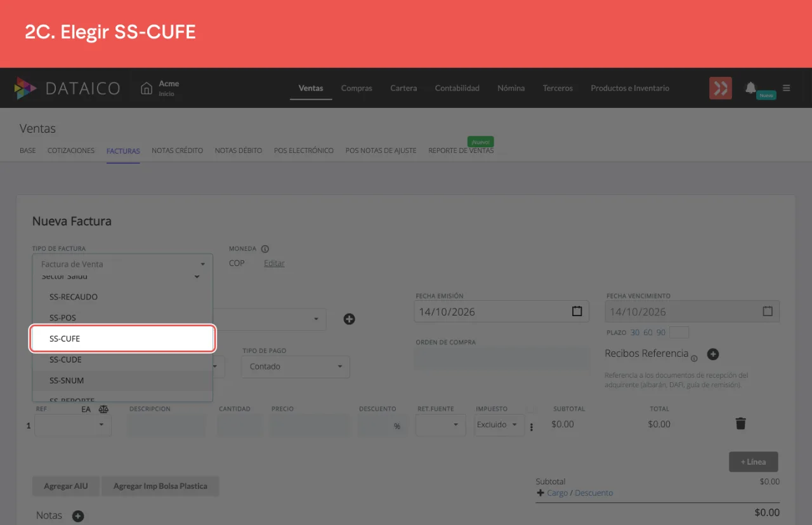Open the Fecha Emisión calendar icon
Screen dimensions: 812x525
pyautogui.click(x=577, y=312)
